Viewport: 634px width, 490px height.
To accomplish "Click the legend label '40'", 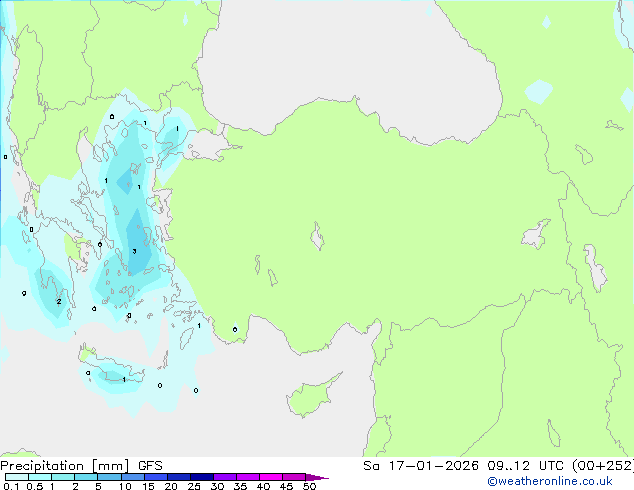I will tap(263, 486).
